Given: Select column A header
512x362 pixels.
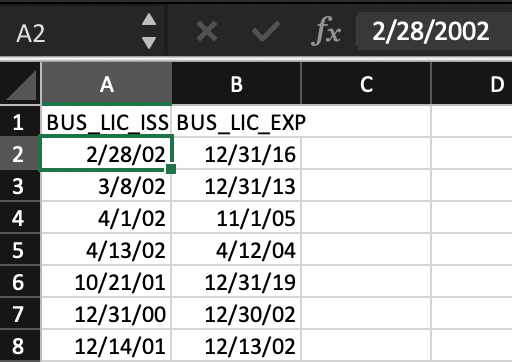Looking at the screenshot, I should point(107,84).
